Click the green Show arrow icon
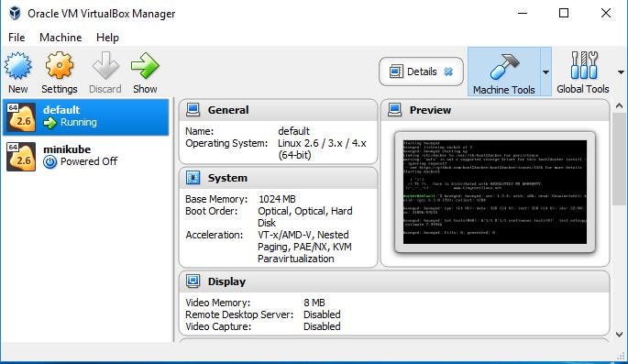The height and width of the screenshot is (364, 628). tap(145, 65)
